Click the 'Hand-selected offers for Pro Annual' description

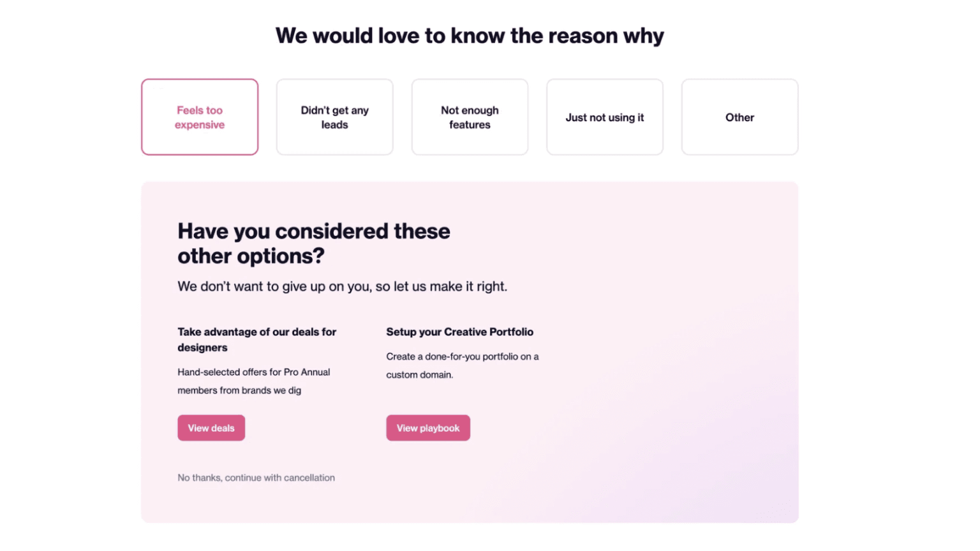[x=253, y=381]
